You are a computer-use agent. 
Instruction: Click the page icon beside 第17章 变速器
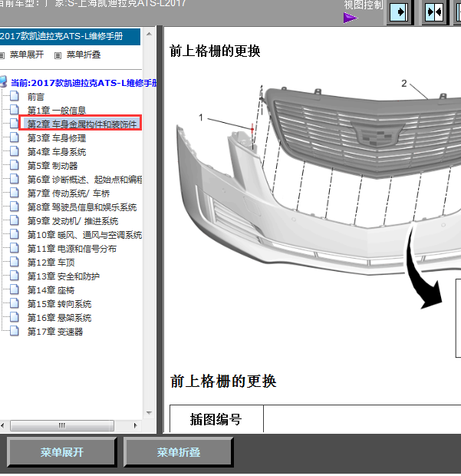point(15,331)
